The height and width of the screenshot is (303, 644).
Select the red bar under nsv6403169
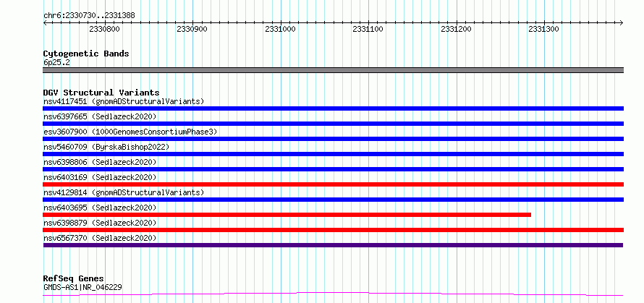click(x=333, y=184)
